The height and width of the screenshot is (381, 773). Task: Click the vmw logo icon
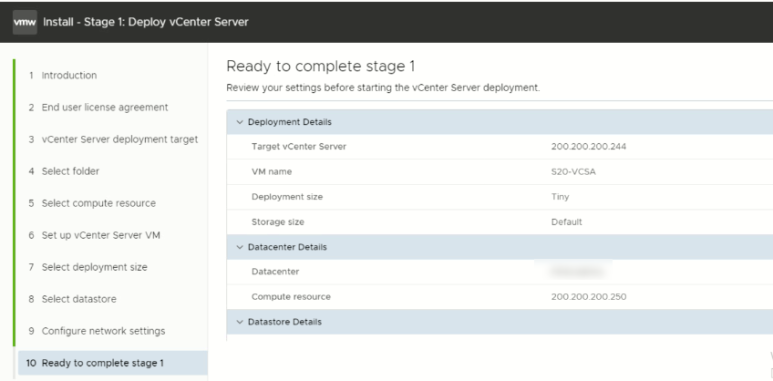(25, 22)
